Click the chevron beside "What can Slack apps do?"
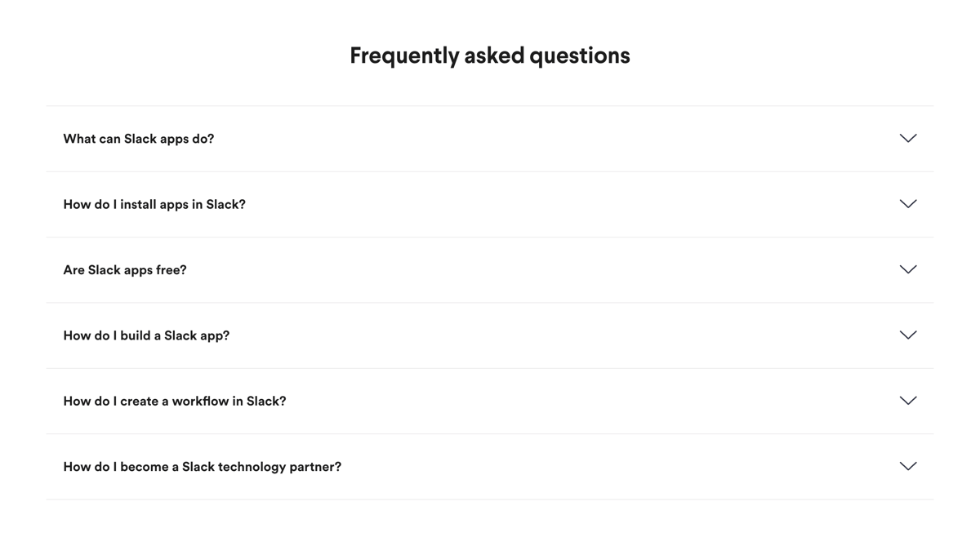The width and height of the screenshot is (980, 546). (x=907, y=138)
